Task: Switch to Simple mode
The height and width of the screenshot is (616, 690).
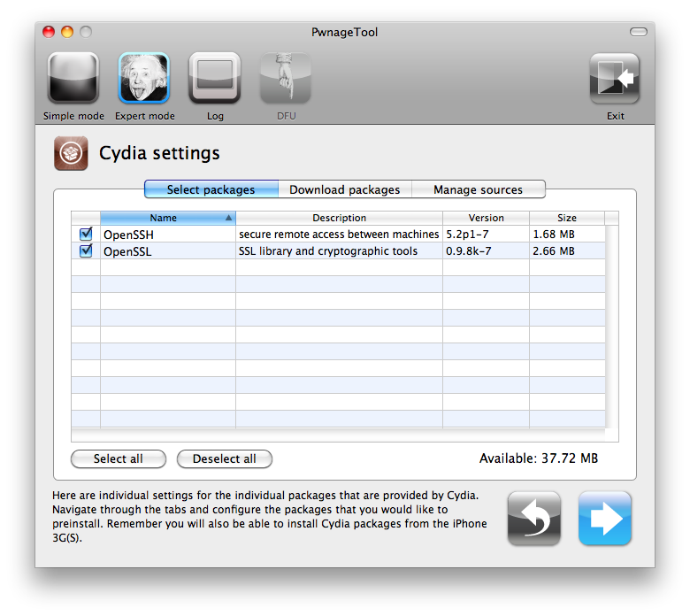Action: click(73, 78)
